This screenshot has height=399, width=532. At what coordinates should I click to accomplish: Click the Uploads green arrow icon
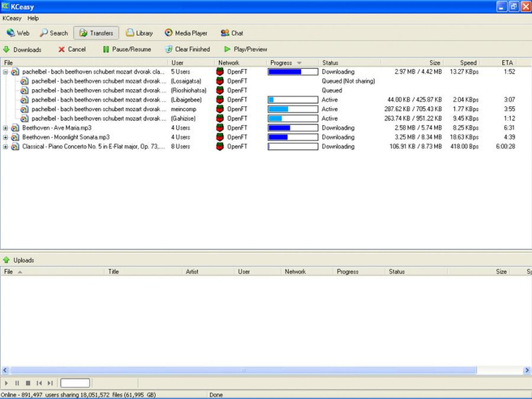pyautogui.click(x=7, y=260)
